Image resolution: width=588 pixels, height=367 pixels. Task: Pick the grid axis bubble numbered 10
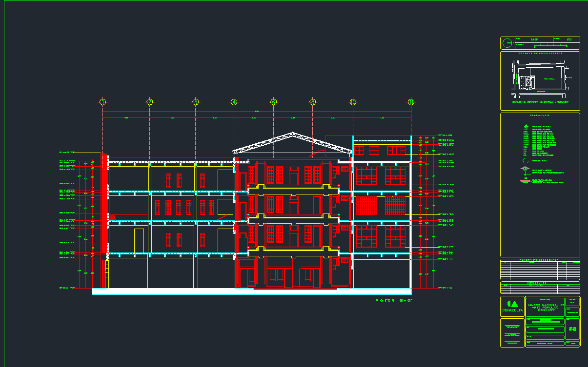pyautogui.click(x=353, y=102)
